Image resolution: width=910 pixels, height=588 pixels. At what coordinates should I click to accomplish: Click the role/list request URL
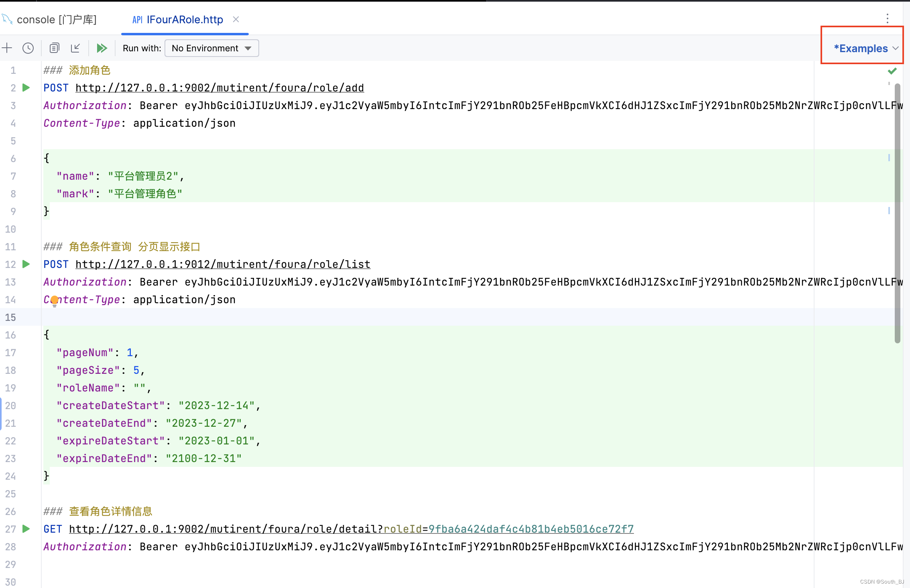pyautogui.click(x=223, y=264)
